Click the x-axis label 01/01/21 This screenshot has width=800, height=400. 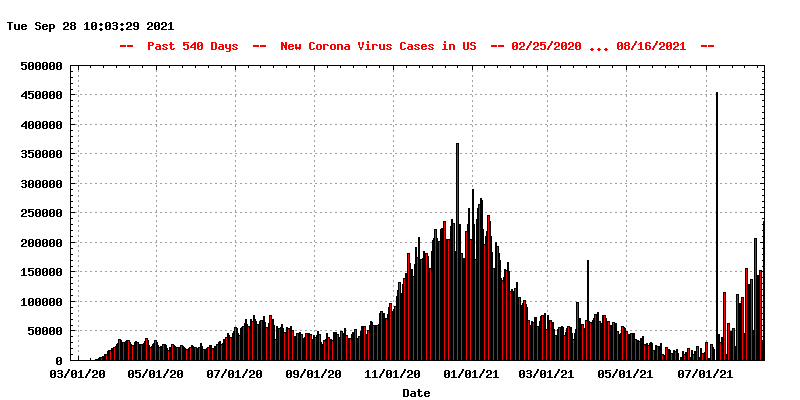(472, 374)
